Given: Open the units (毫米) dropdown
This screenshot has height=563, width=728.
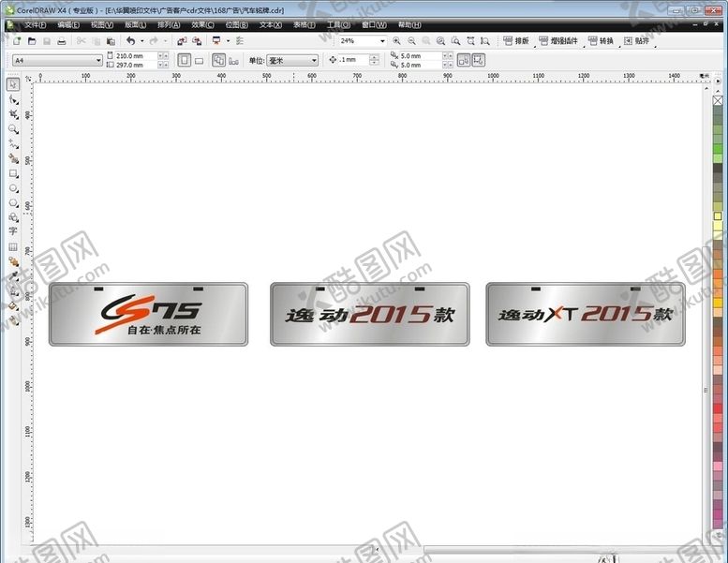Looking at the screenshot, I should click(x=314, y=60).
